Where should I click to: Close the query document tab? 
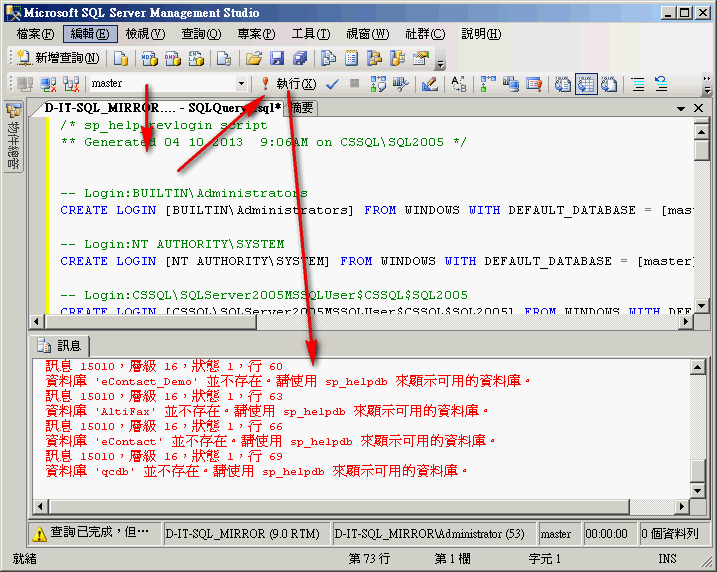[x=698, y=108]
